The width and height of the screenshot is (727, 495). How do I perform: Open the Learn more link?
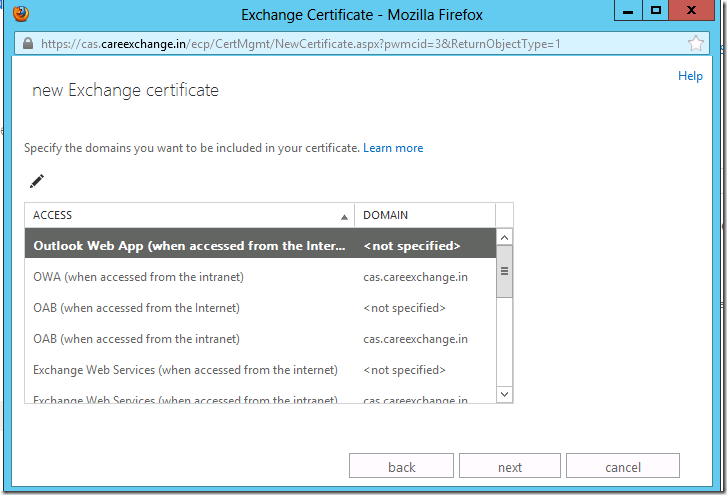(393, 148)
